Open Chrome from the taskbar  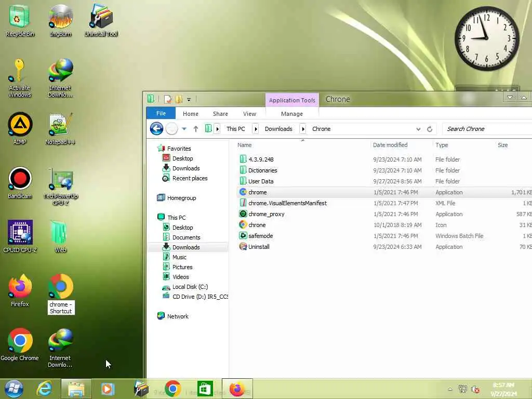coord(172,389)
